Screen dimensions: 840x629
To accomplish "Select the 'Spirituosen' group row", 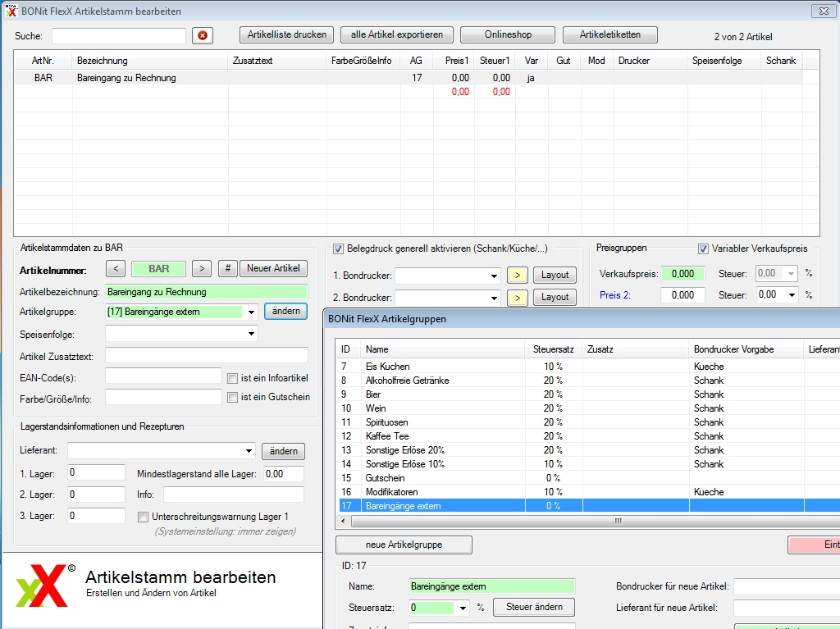I will [x=587, y=422].
